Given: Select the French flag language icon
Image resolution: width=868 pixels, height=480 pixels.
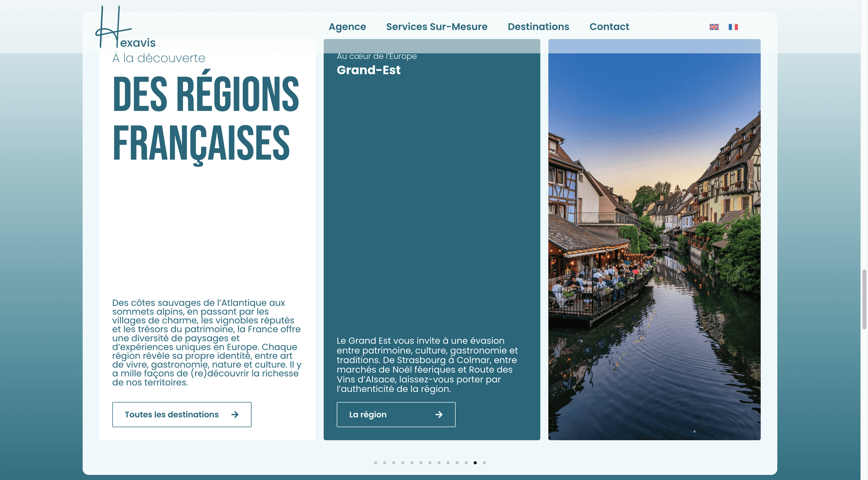Looking at the screenshot, I should click(733, 27).
